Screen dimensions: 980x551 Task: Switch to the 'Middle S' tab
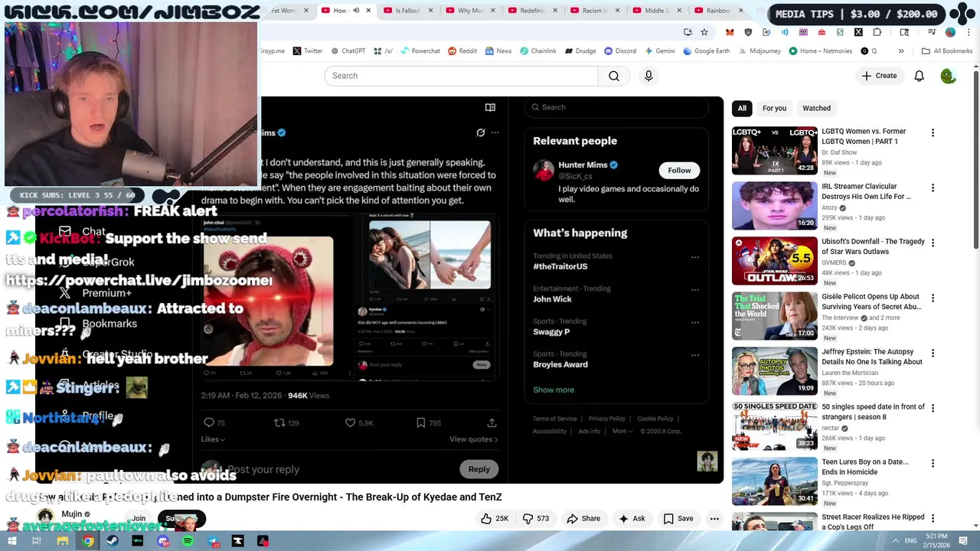657,11
